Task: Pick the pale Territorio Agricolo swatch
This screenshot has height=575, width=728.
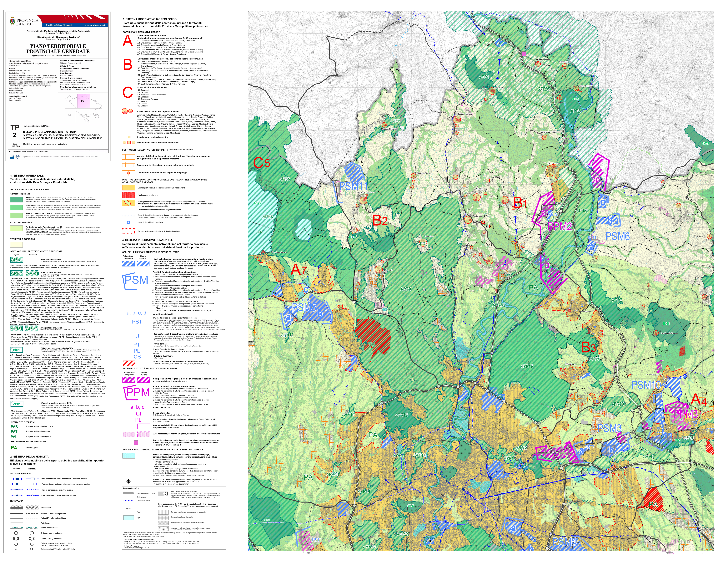Action: 17,245
